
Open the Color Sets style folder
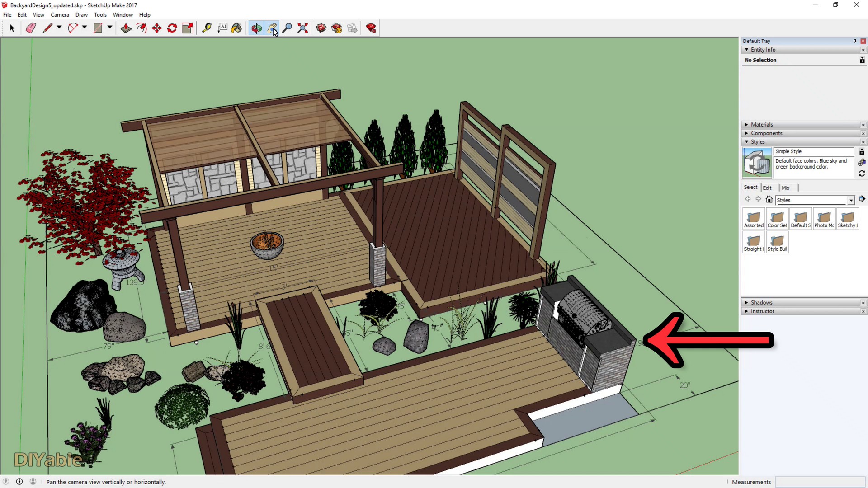point(777,219)
